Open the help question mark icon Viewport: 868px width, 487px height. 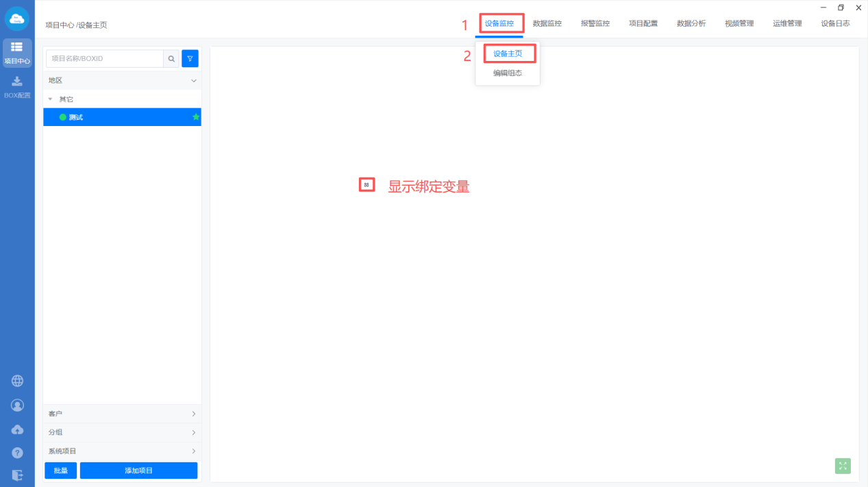17,453
